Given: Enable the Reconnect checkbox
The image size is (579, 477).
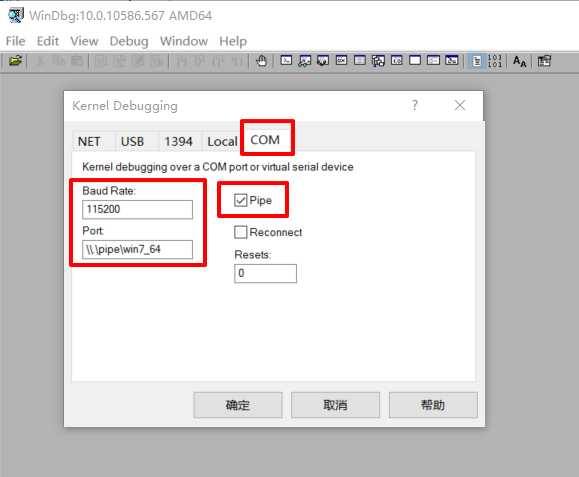Looking at the screenshot, I should [240, 232].
